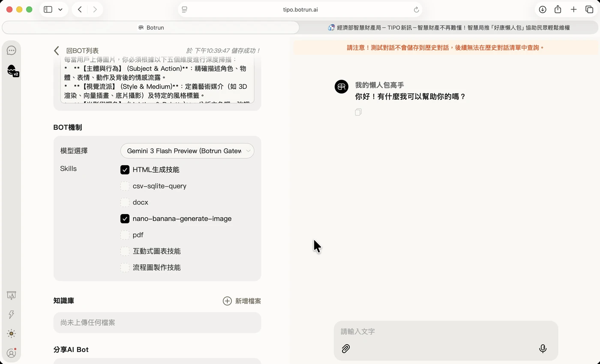The width and height of the screenshot is (600, 364).
Task: Click the 知識庫 heading
Action: tap(64, 301)
